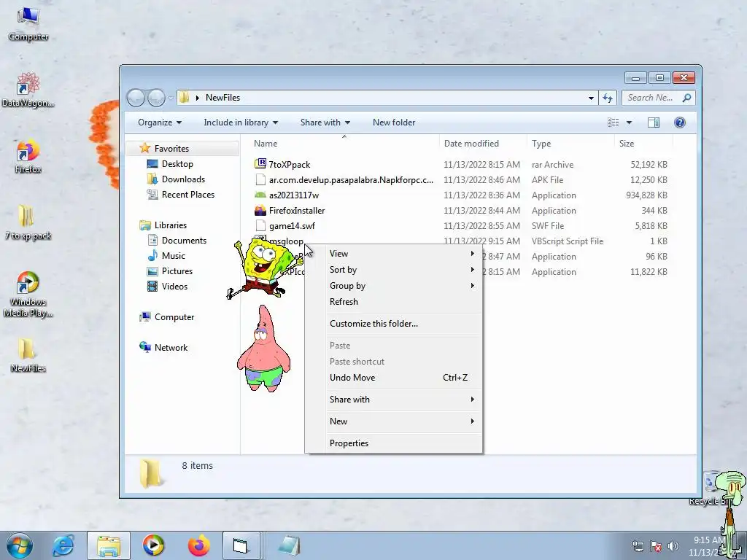Viewport: 747px width, 560px height.
Task: Click the search magnifier icon
Action: click(x=686, y=98)
